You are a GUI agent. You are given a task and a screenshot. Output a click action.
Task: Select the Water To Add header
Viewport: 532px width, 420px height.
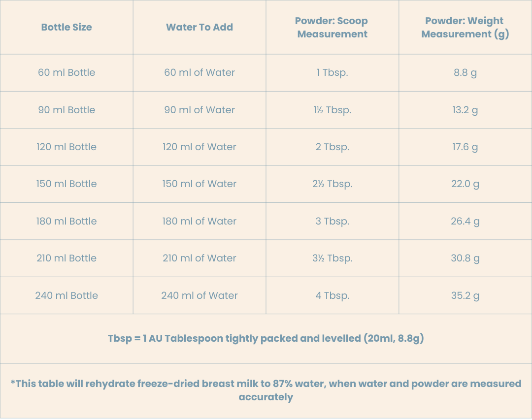[x=199, y=27]
